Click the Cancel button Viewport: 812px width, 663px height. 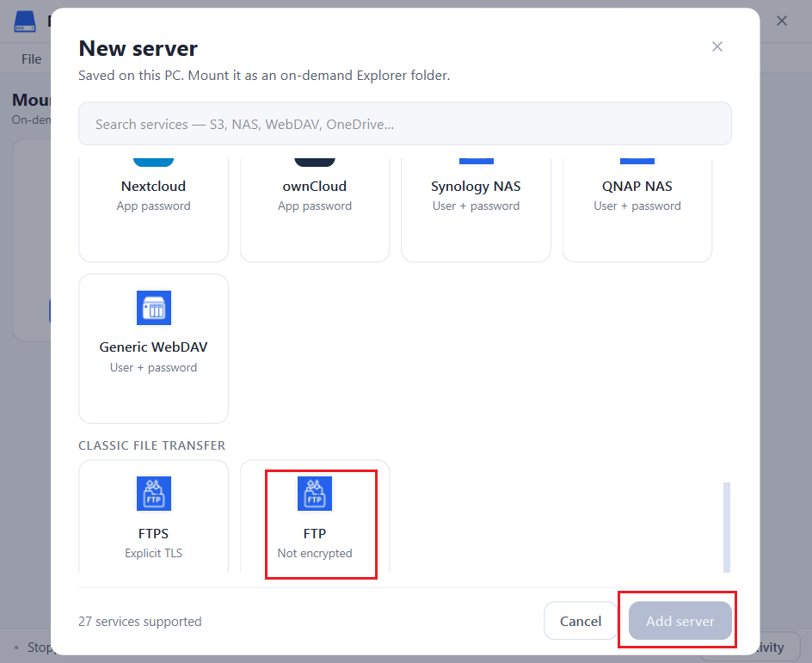pos(581,621)
